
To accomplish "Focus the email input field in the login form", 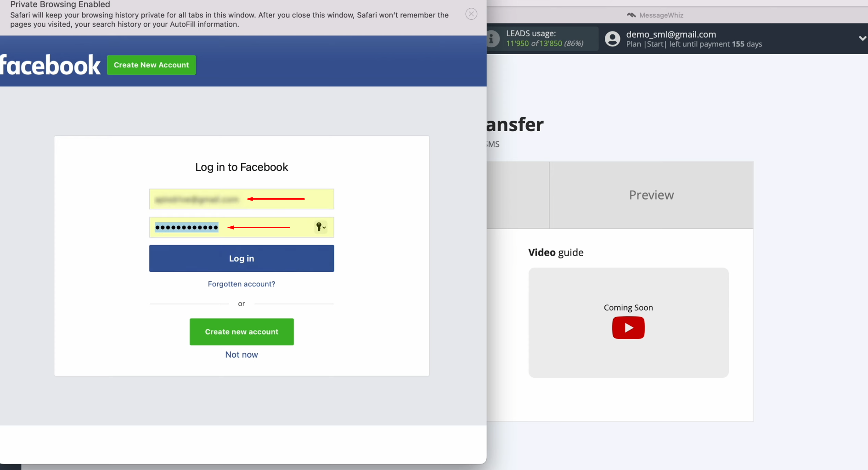I will coord(242,199).
